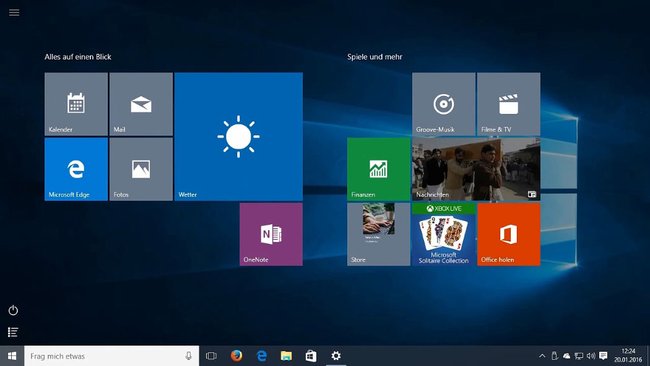Open the Action Center notification icon

click(604, 356)
